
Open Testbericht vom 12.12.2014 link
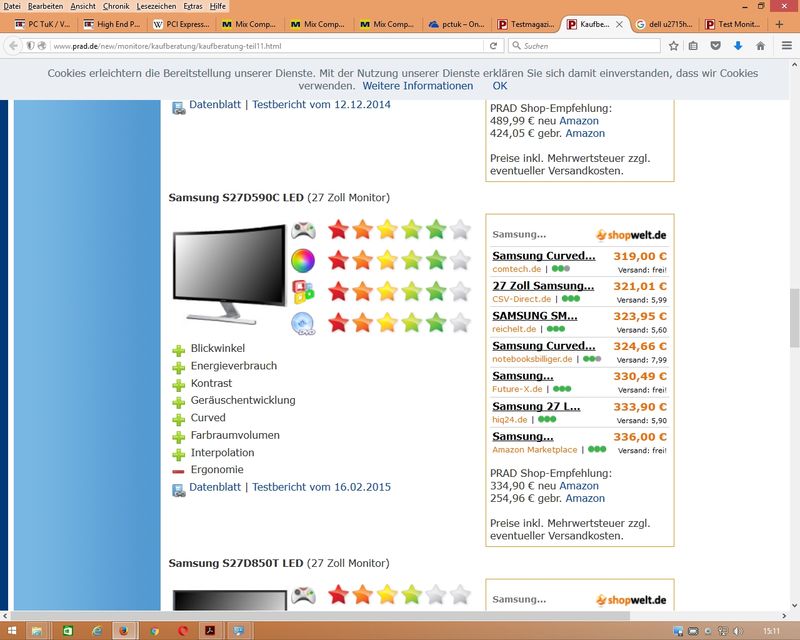pos(321,105)
